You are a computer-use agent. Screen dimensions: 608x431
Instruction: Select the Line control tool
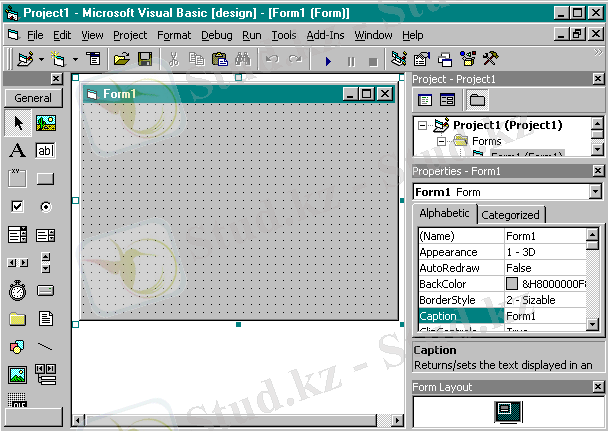(45, 346)
